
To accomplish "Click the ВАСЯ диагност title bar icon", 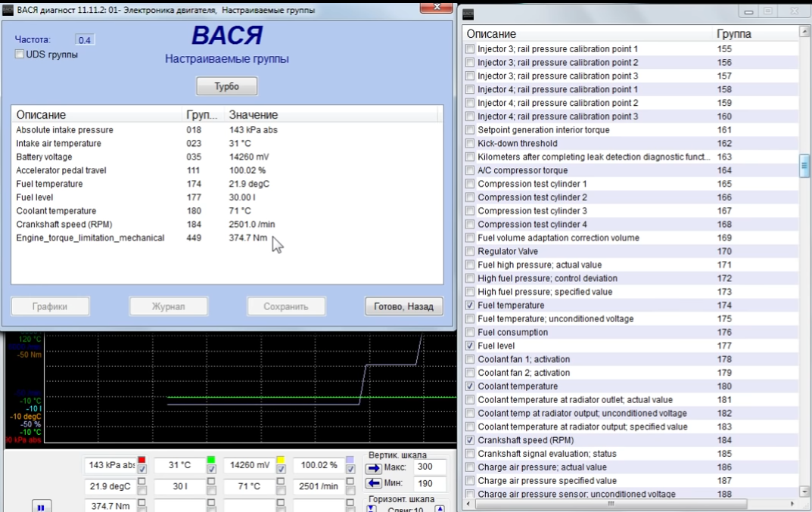I will pos(8,11).
